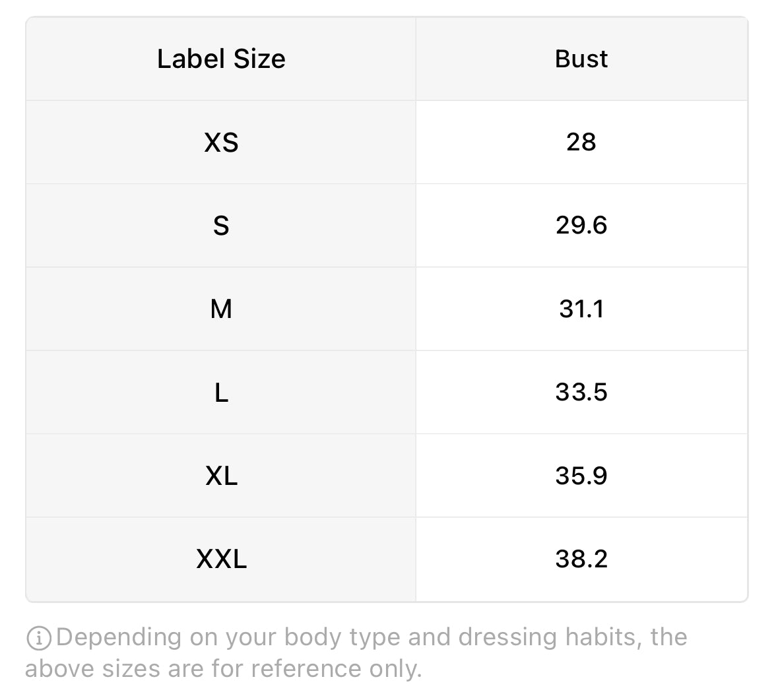The image size is (778, 700).
Task: Click the 'reference only' disclaimer line
Action: point(223,669)
